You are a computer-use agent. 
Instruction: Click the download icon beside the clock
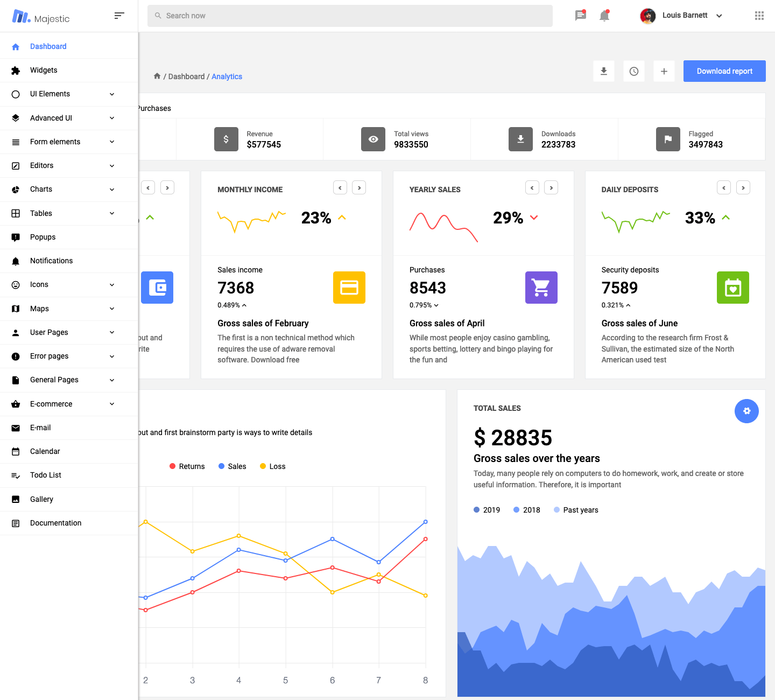(604, 71)
